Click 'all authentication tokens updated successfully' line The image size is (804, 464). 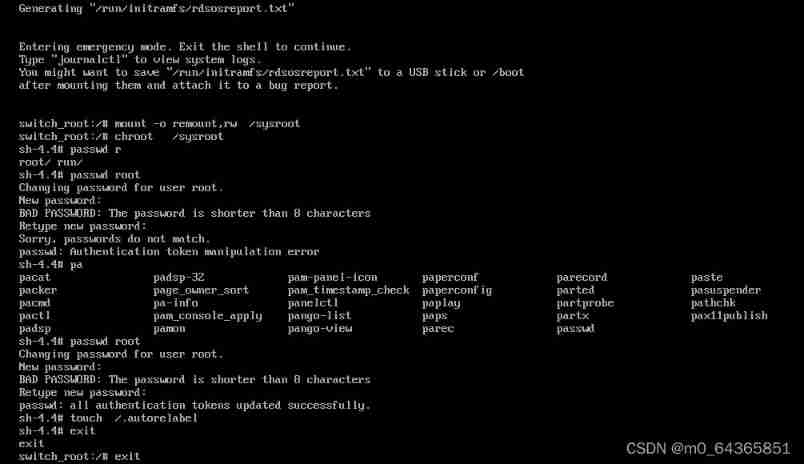coord(195,405)
